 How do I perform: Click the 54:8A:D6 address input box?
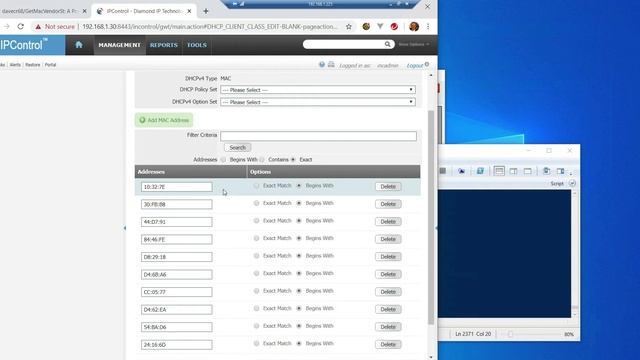click(177, 327)
